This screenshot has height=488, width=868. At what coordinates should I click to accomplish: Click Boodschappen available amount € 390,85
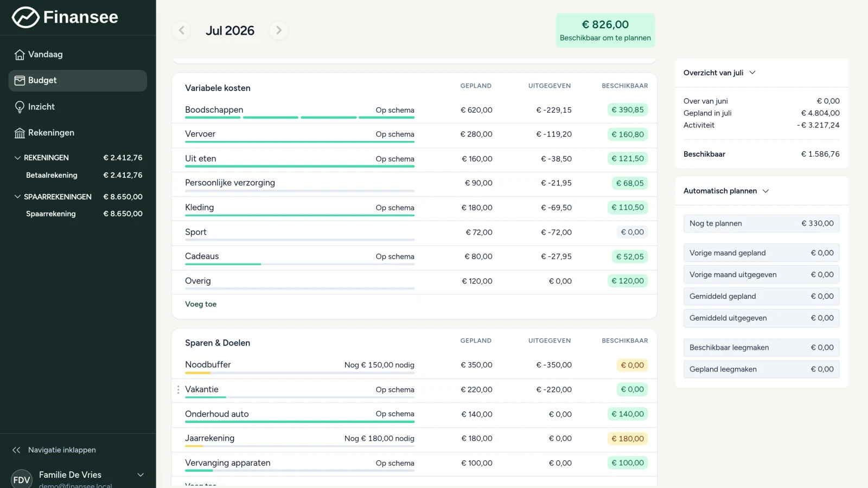tap(628, 110)
